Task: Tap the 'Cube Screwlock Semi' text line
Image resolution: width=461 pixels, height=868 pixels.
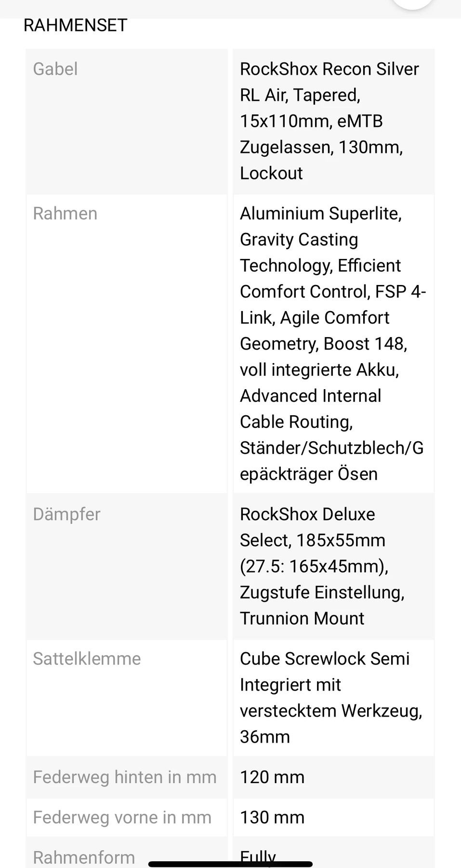Action: (325, 659)
